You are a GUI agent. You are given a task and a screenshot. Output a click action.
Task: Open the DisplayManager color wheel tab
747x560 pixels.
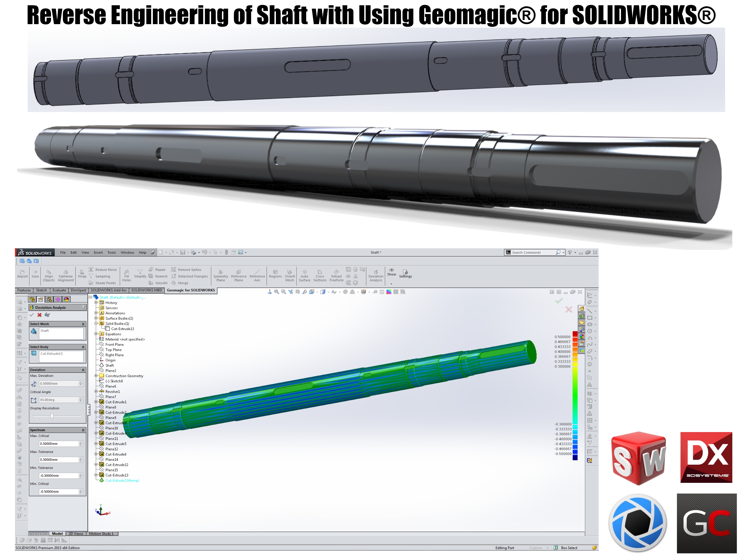[x=66, y=299]
